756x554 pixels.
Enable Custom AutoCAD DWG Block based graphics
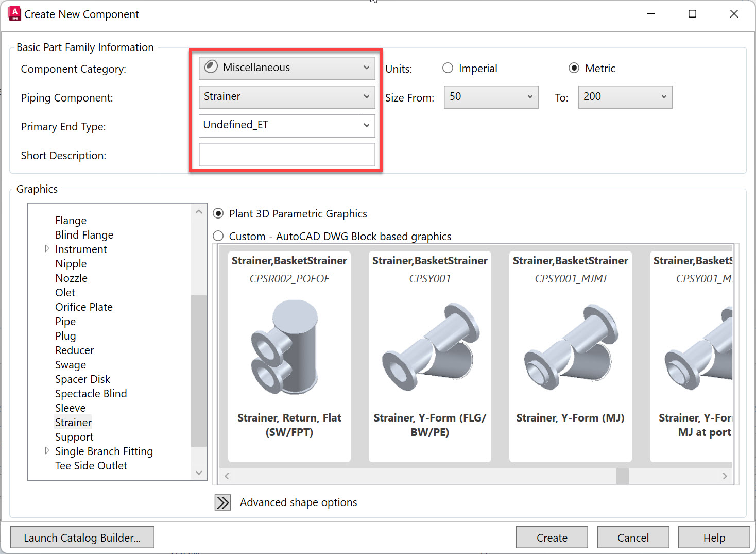click(x=218, y=236)
